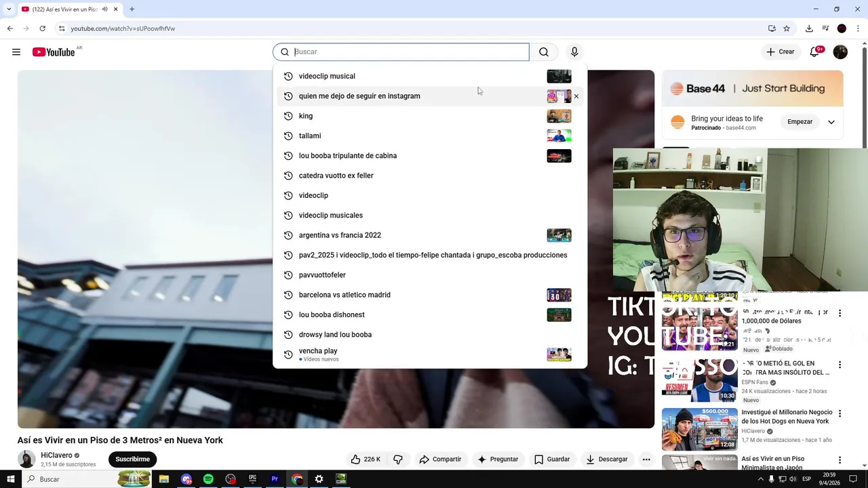This screenshot has width=868, height=488.
Task: Open Chrome profile avatar in toolbar
Action: pos(842,28)
